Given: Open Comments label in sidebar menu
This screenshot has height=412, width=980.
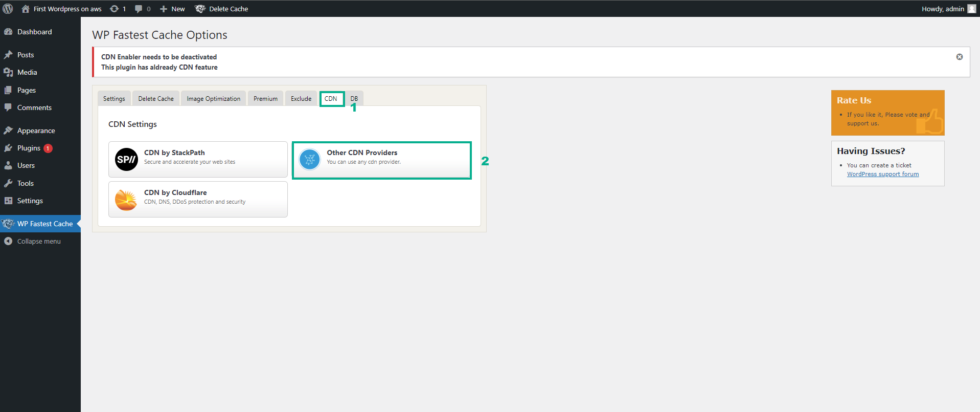Looking at the screenshot, I should pyautogui.click(x=34, y=107).
